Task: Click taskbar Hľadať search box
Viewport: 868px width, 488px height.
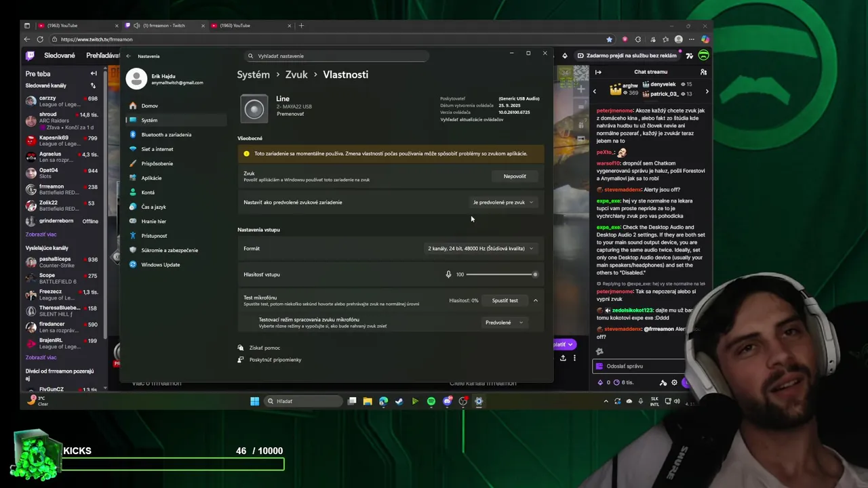Action: pyautogui.click(x=302, y=401)
